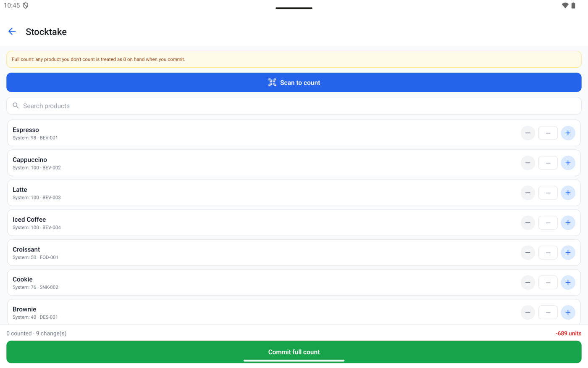Tap the Wi-Fi status icon

tap(565, 5)
